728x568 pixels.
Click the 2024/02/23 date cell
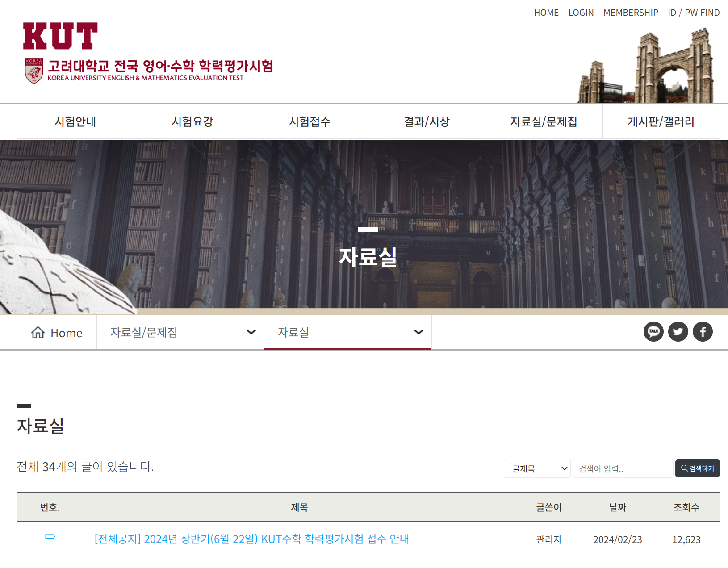(618, 539)
